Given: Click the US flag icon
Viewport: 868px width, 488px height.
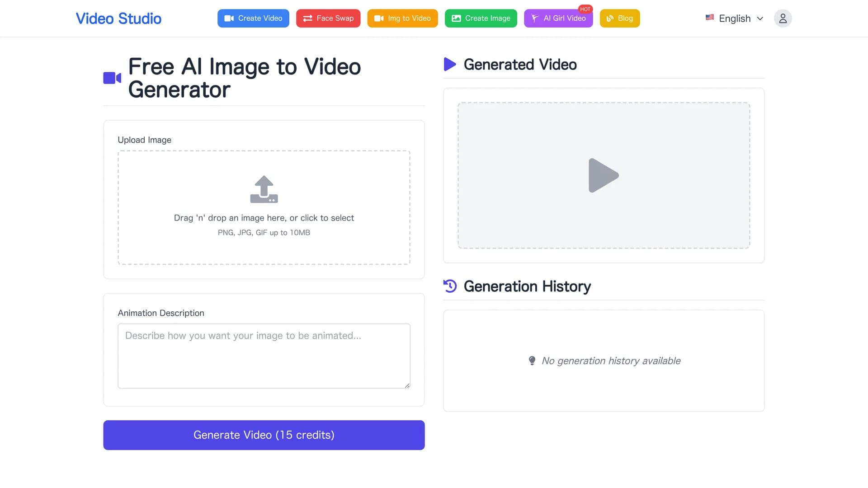Looking at the screenshot, I should (x=710, y=18).
